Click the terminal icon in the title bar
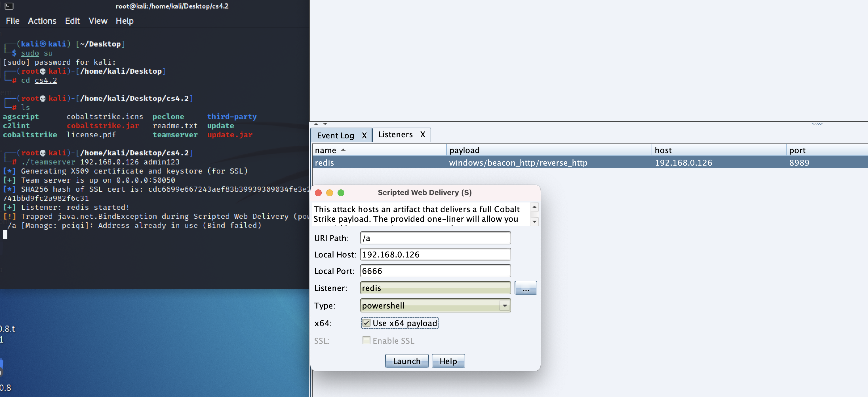This screenshot has height=397, width=868. pos(9,6)
